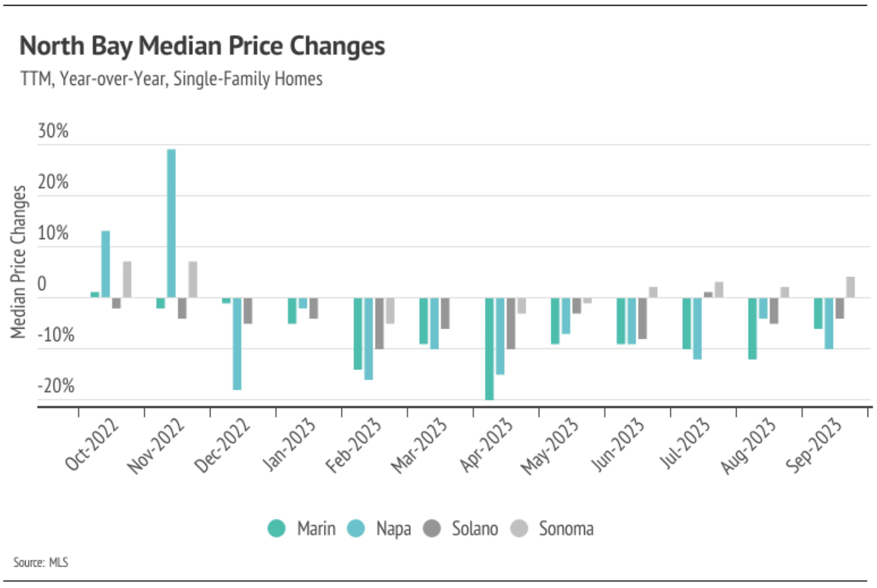Click the Apr-2023 x-axis label

pyautogui.click(x=486, y=444)
